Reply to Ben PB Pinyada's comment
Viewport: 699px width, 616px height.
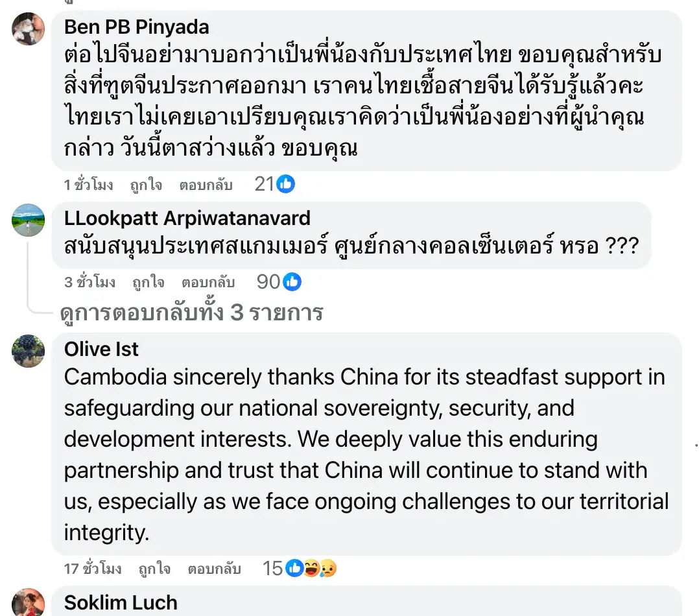click(206, 185)
